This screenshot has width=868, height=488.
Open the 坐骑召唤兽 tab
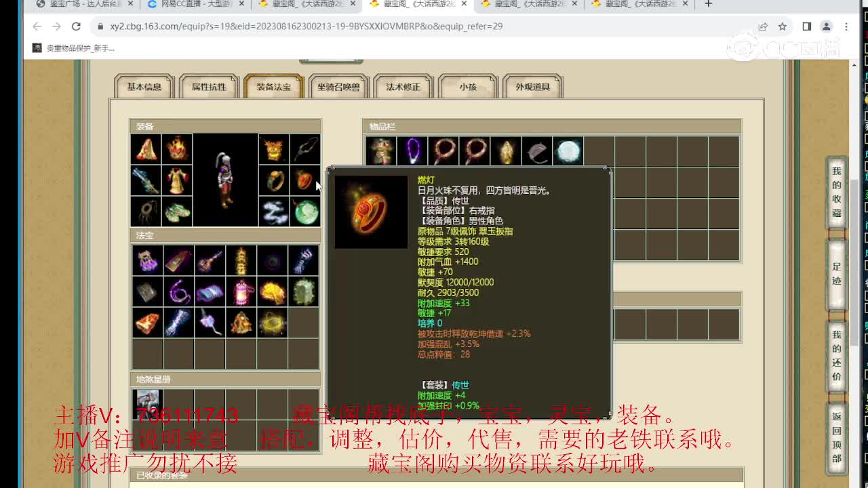pyautogui.click(x=338, y=87)
